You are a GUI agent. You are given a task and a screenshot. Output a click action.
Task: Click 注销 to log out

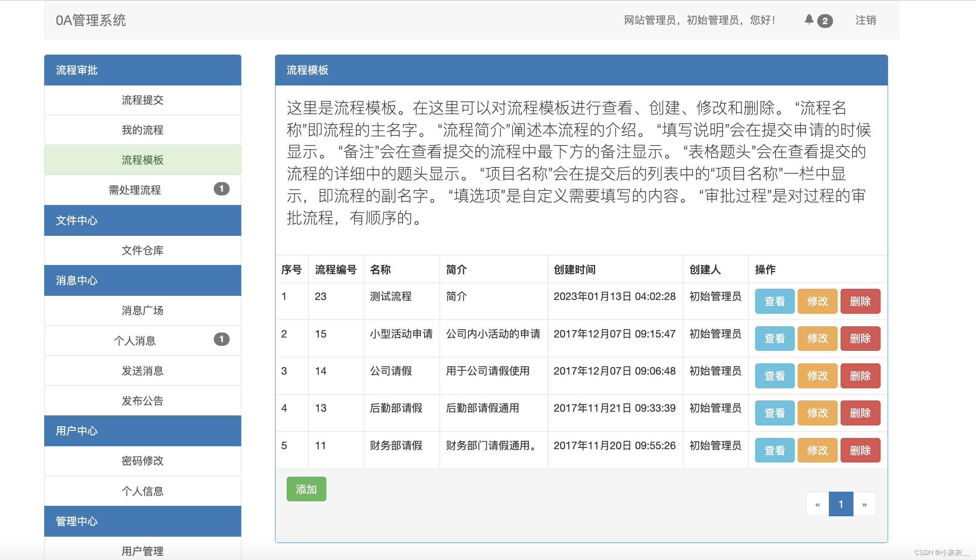[865, 20]
